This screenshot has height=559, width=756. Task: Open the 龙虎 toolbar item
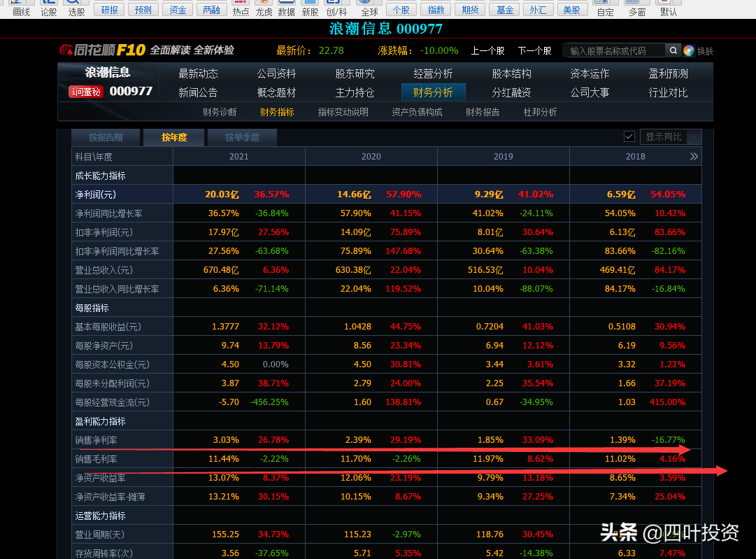tap(264, 8)
